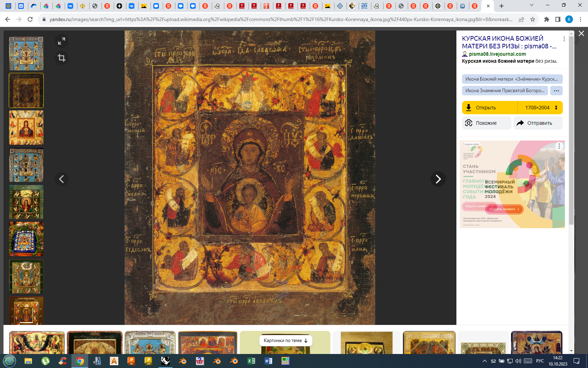Show hidden system tray icons

(x=485, y=361)
